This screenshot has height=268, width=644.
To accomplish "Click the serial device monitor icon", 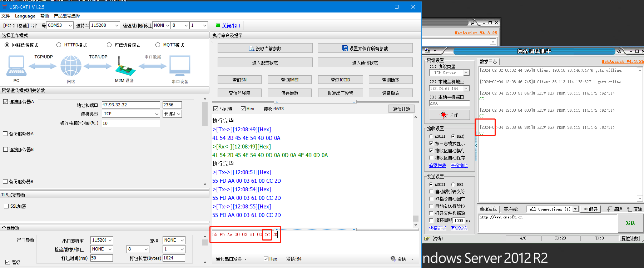I will [x=180, y=66].
